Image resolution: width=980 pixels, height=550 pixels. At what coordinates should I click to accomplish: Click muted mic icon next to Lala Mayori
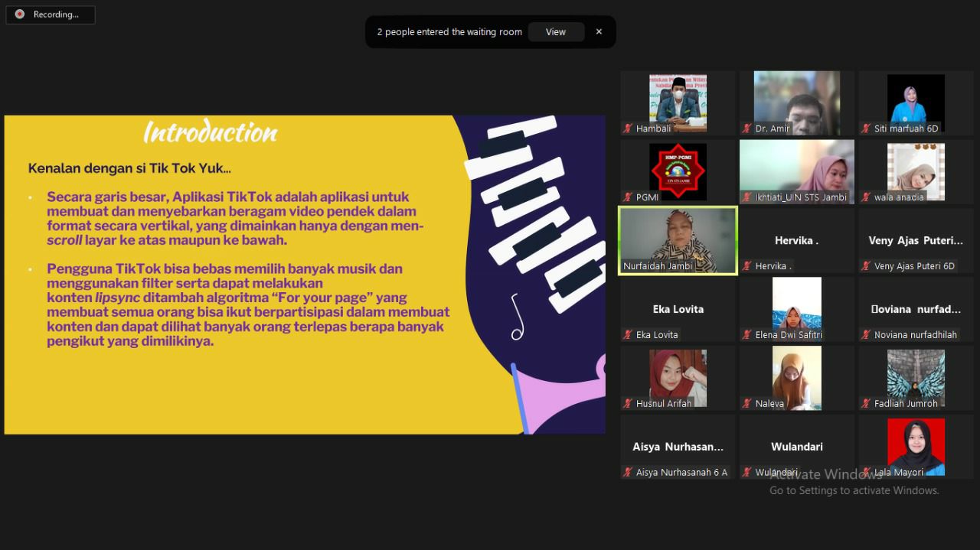pos(866,473)
